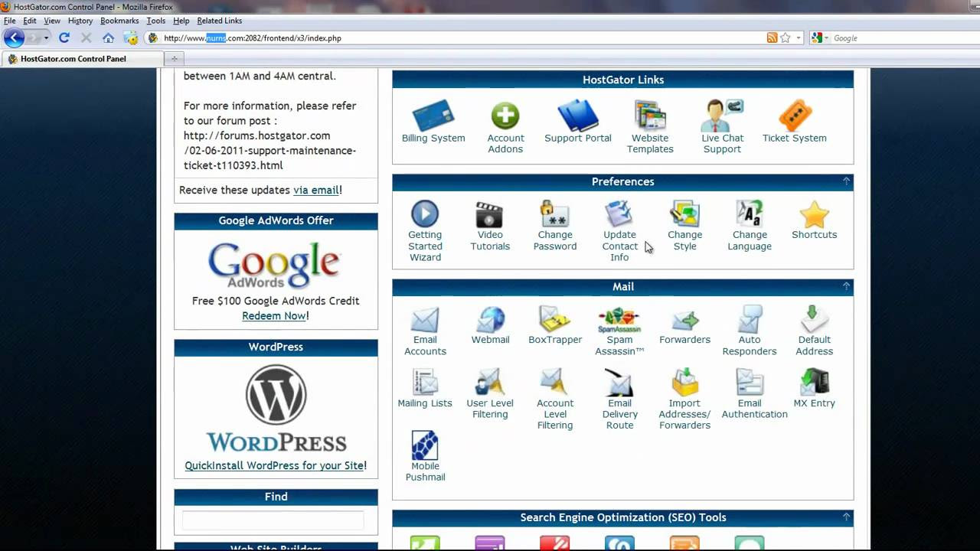Viewport: 980px width, 551px height.
Task: Open the Billing System icon
Action: pos(433,122)
